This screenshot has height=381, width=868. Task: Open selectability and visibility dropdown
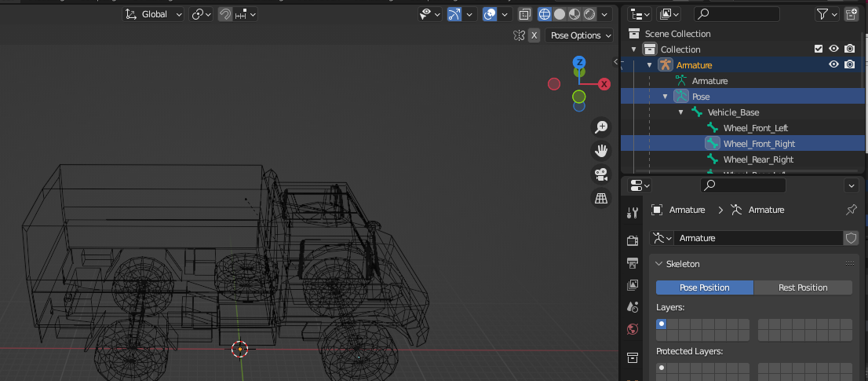coord(429,14)
